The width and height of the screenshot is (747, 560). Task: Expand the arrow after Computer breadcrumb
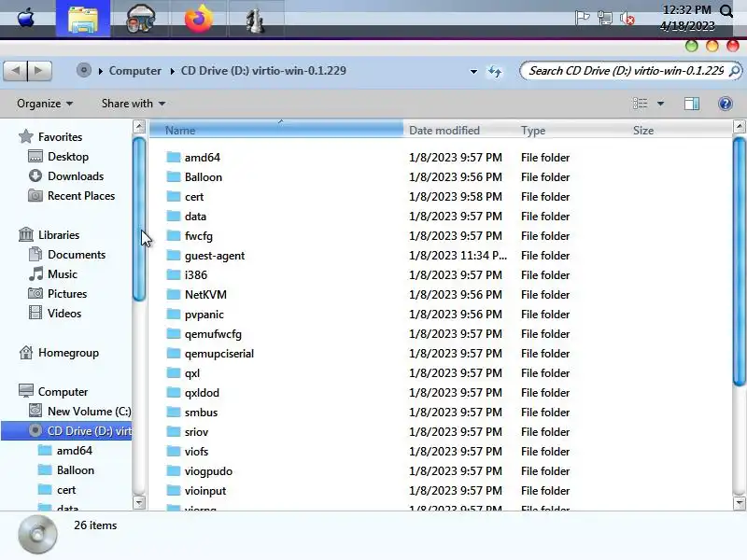point(172,71)
